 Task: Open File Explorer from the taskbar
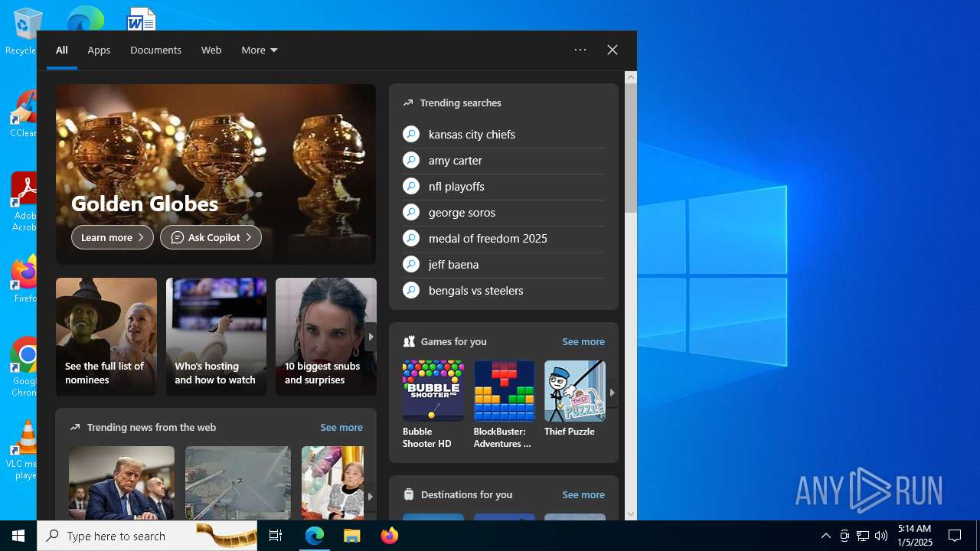tap(352, 536)
